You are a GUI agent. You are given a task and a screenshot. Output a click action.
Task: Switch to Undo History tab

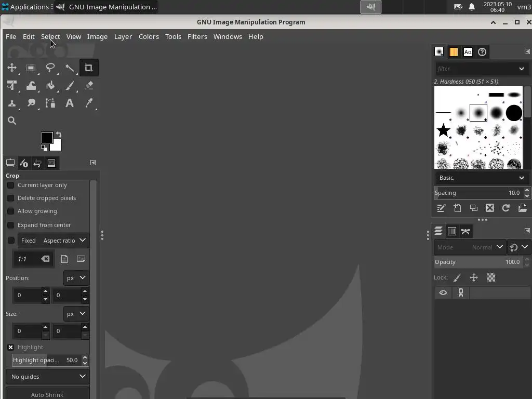pos(37,163)
